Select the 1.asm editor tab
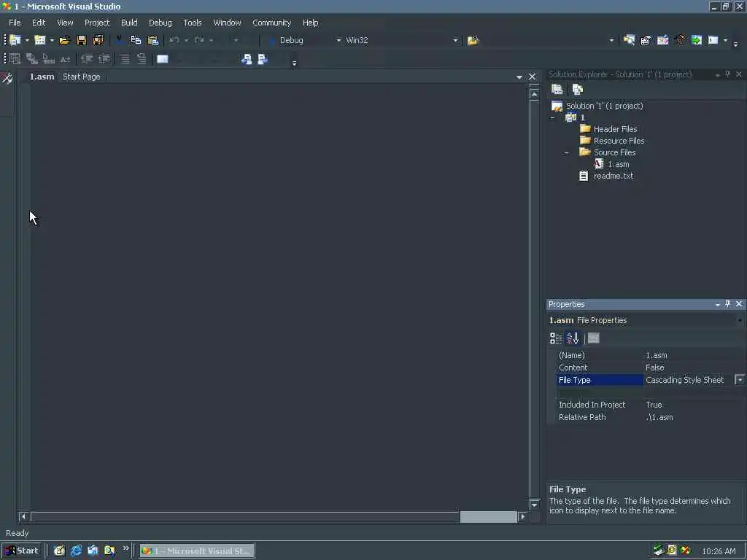Screen dimensions: 747x560 point(42,77)
